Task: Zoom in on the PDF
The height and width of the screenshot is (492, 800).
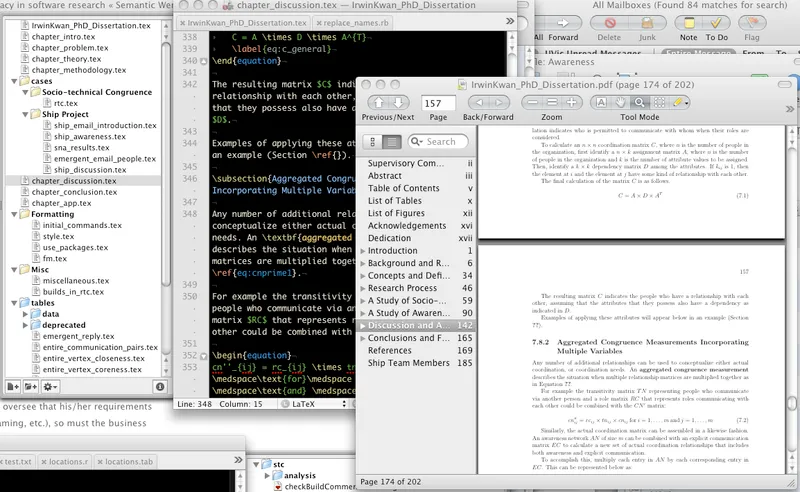Action: 571,103
